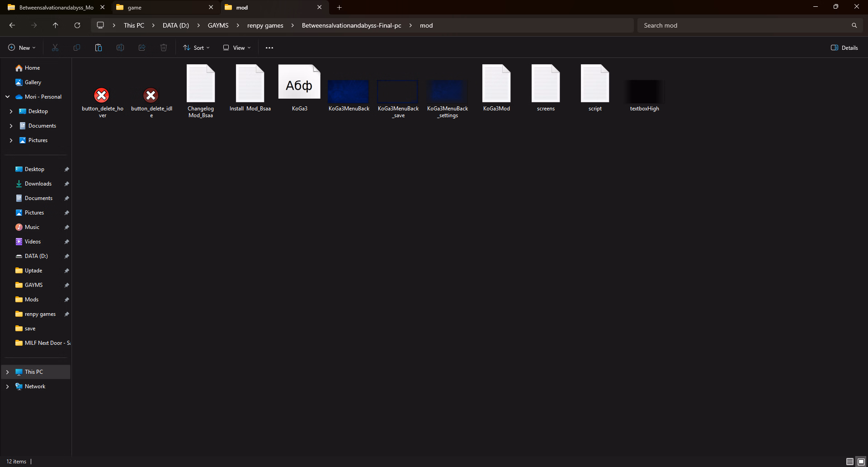Select the KoGa3MenuBack image thumbnail
This screenshot has height=467, width=868.
pos(349,92)
